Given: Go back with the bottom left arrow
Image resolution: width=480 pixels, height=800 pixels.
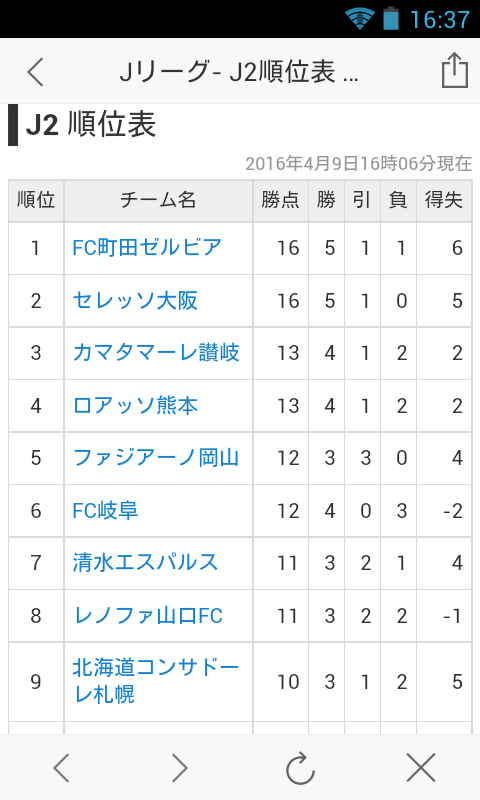Looking at the screenshot, I should (x=62, y=768).
